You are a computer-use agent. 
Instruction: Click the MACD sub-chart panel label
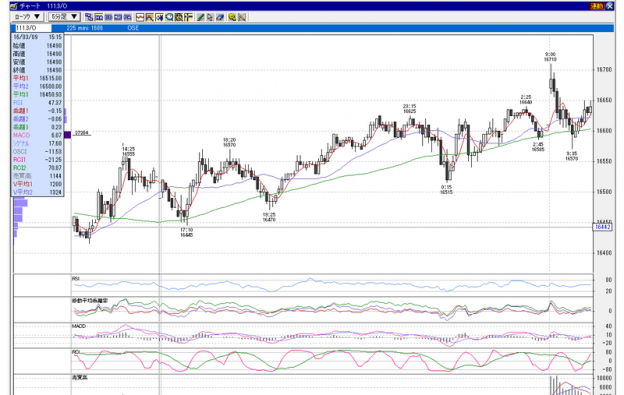(x=79, y=326)
